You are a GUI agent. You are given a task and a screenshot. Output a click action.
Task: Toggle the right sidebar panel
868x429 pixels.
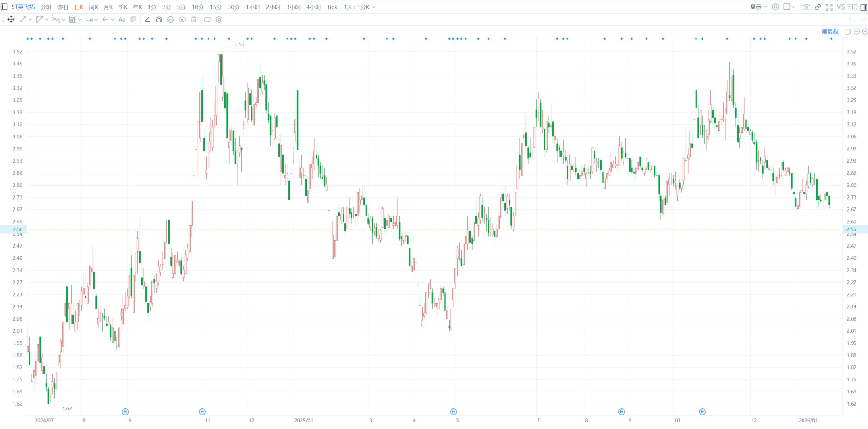pos(864,7)
